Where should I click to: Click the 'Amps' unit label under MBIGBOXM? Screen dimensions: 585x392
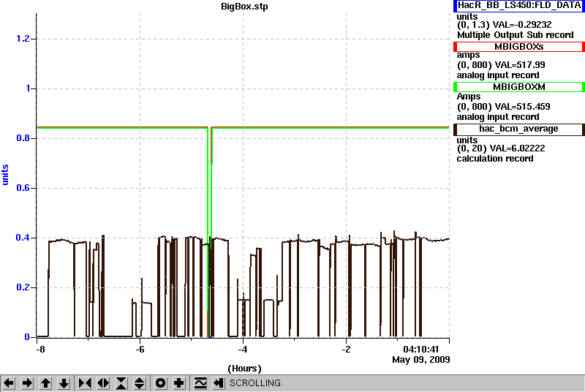pos(469,97)
